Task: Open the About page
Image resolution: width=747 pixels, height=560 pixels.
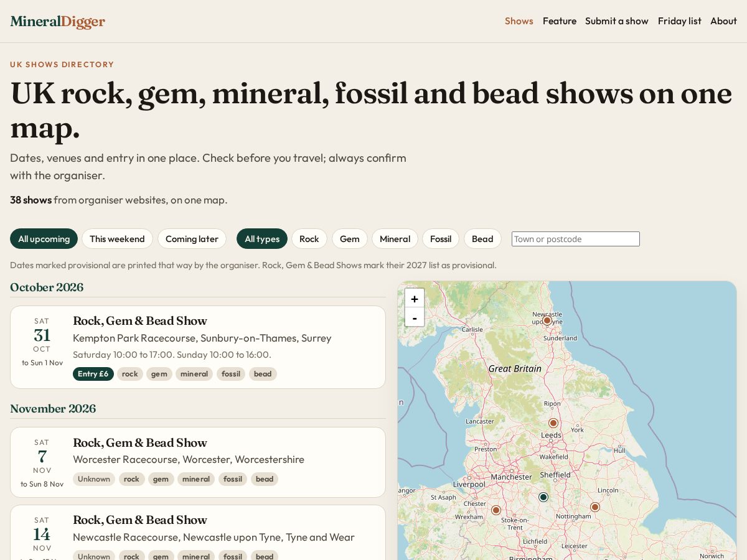Action: pos(723,21)
